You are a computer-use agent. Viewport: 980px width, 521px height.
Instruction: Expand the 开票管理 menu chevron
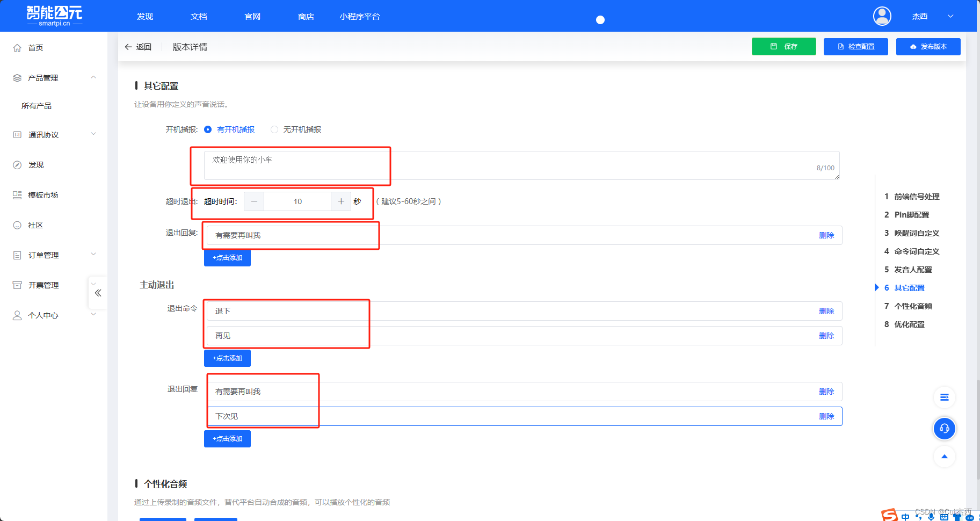click(x=93, y=284)
